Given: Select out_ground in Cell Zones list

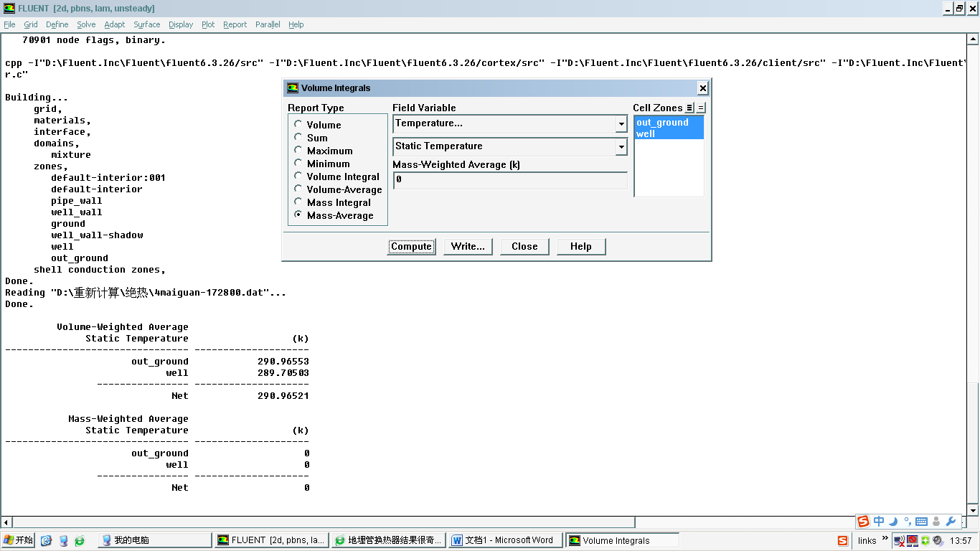Looking at the screenshot, I should pyautogui.click(x=662, y=123).
